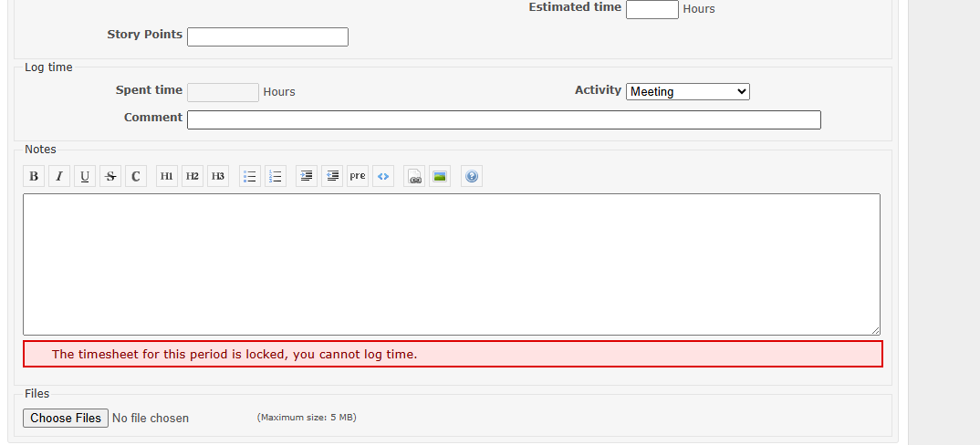The image size is (980, 445).
Task: Insert inline code with C button
Action: click(x=136, y=176)
